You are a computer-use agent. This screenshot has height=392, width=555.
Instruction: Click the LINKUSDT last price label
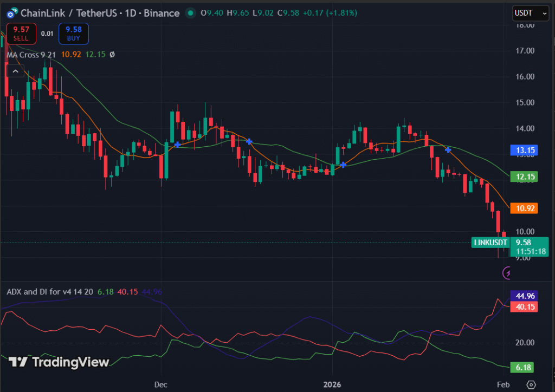point(491,243)
